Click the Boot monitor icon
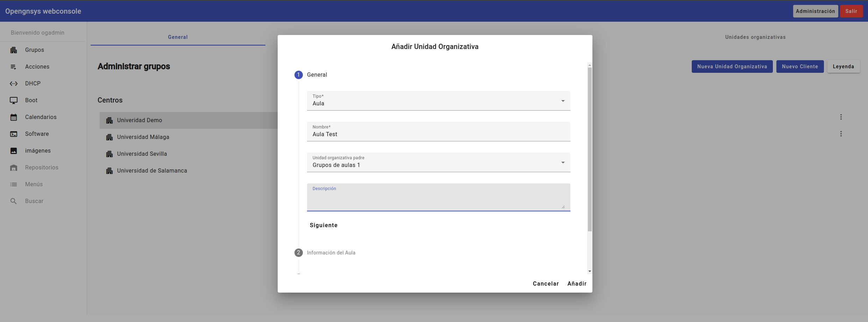868x322 pixels. tap(14, 100)
